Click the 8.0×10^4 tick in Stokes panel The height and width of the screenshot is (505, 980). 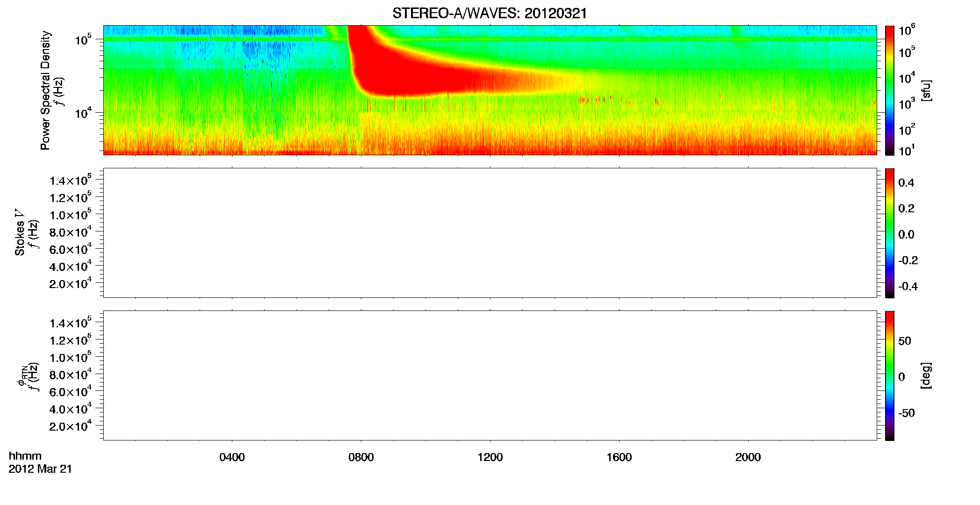pyautogui.click(x=70, y=231)
